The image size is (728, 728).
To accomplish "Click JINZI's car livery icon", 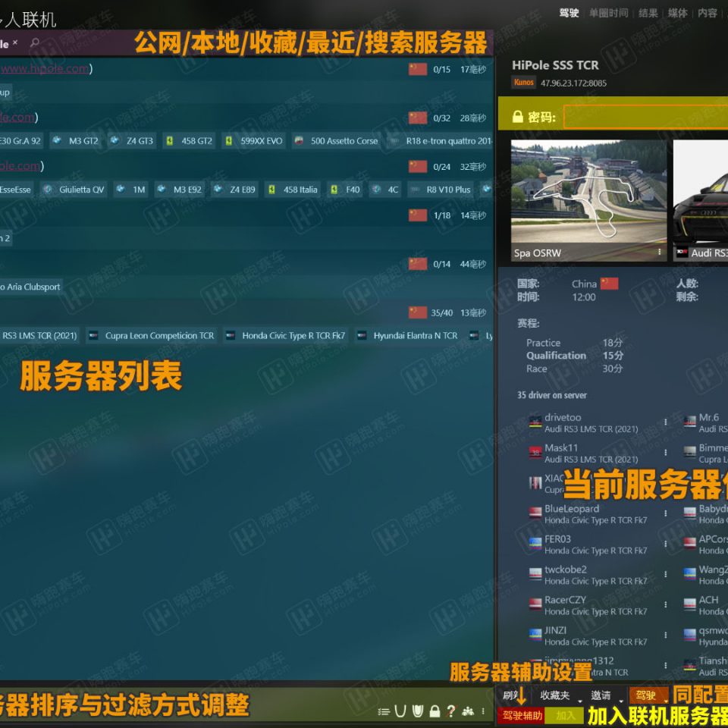I will pos(535,635).
